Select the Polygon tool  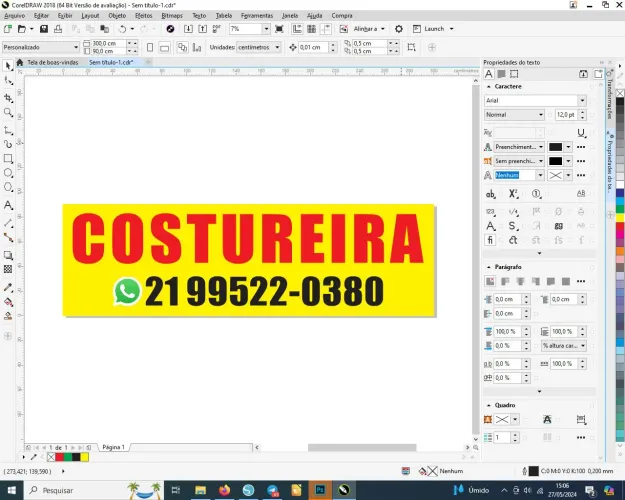click(8, 187)
